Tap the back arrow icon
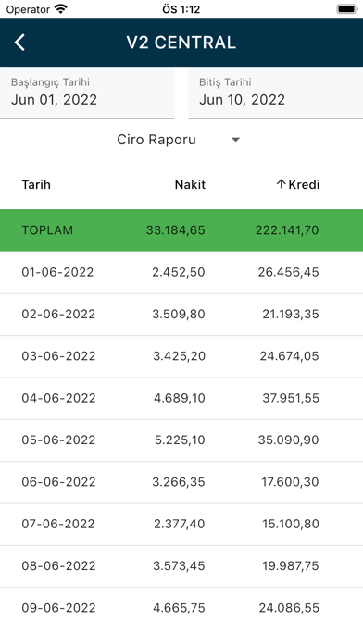Screen dimensions: 363x644 (x=19, y=43)
